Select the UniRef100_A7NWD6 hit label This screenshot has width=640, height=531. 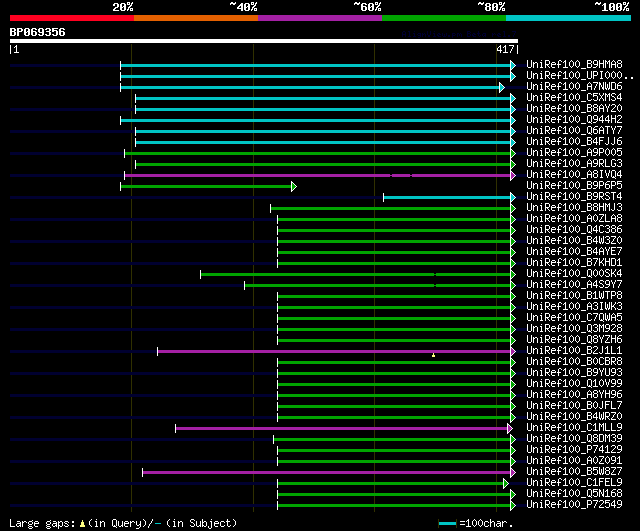574,87
